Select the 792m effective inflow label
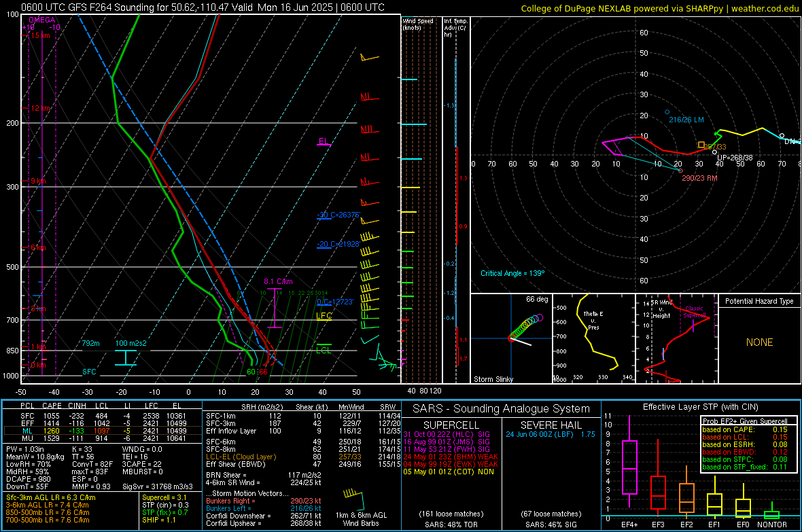The width and height of the screenshot is (802, 532). click(90, 343)
